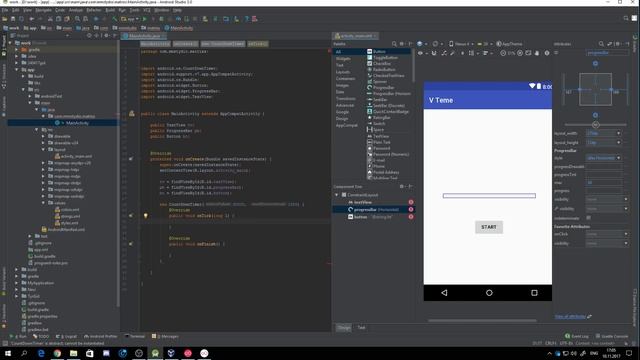Open the Terminal tool window button
The image size is (640, 360).
135,336
